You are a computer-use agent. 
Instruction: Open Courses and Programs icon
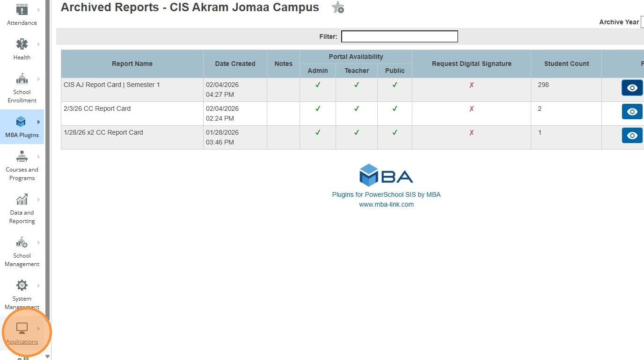coord(22,157)
